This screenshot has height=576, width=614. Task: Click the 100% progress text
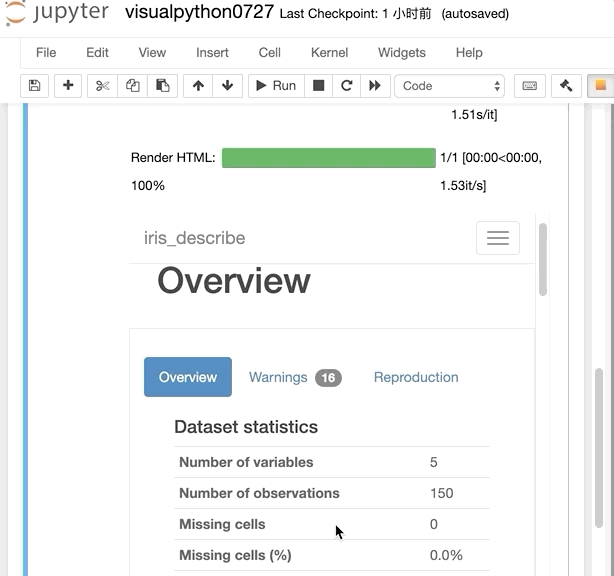click(148, 185)
